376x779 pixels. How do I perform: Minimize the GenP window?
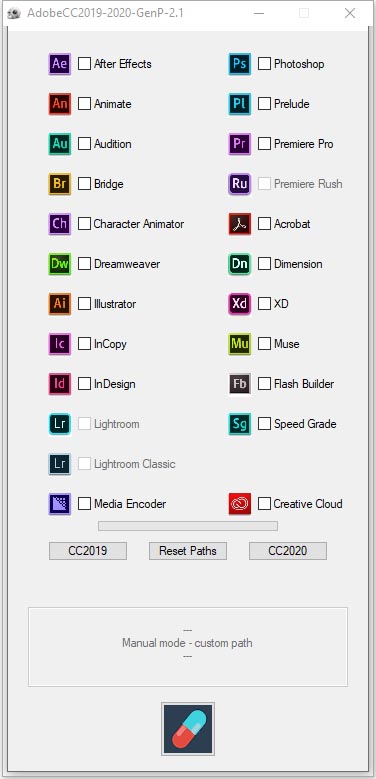[x=259, y=13]
